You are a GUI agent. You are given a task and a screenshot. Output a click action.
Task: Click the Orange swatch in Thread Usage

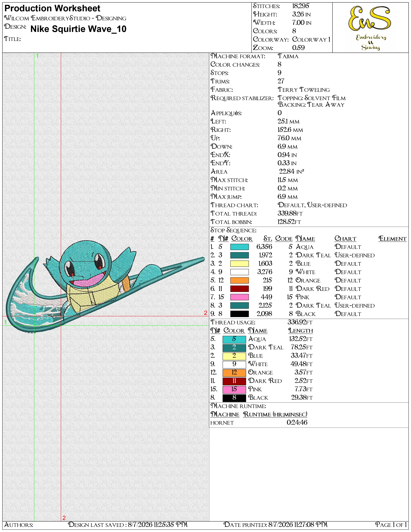coord(234,373)
